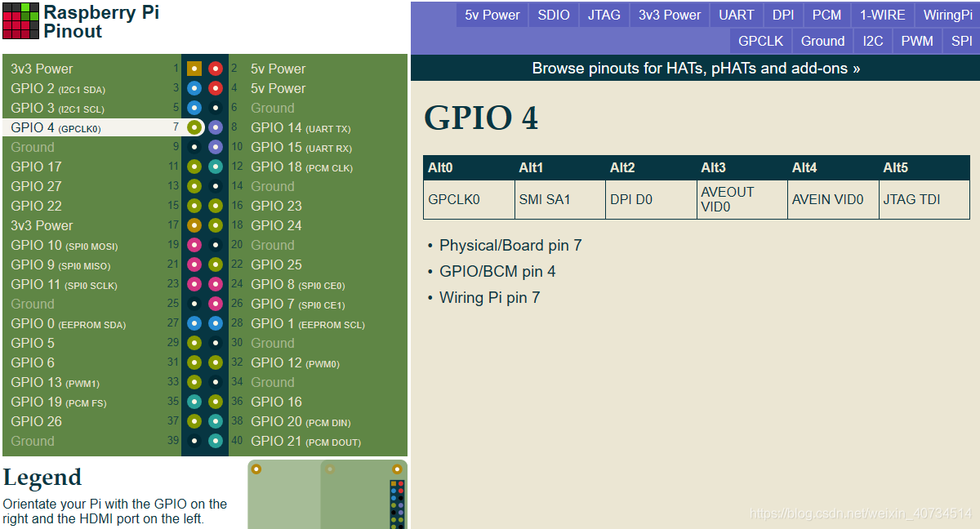
Task: Click the purple pin 10 UART RX dot
Action: click(x=216, y=147)
